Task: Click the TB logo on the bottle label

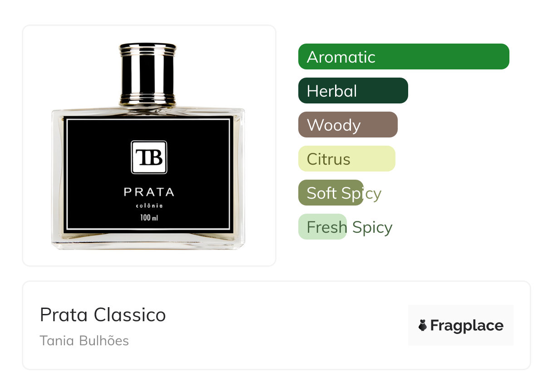Action: (149, 157)
